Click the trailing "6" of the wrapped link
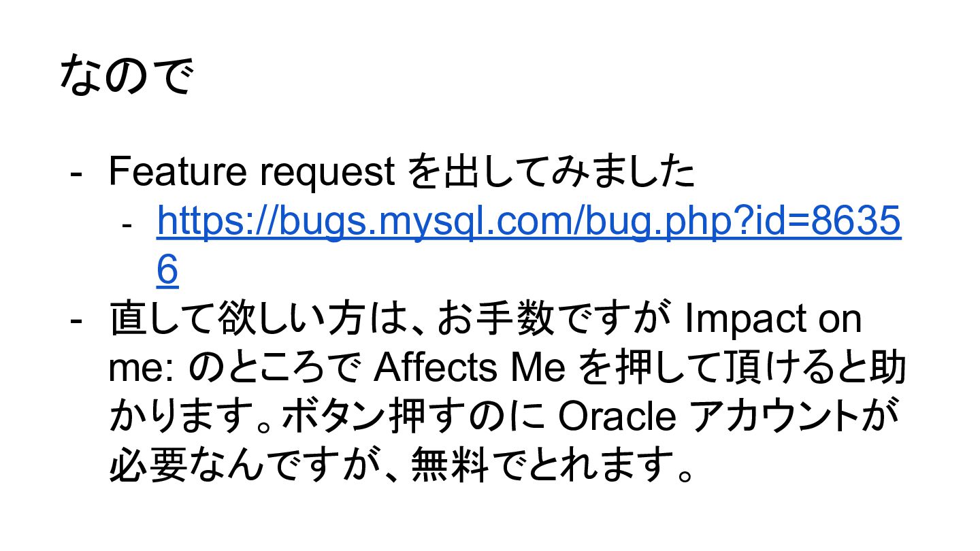This screenshot has height=551, width=980. [167, 270]
